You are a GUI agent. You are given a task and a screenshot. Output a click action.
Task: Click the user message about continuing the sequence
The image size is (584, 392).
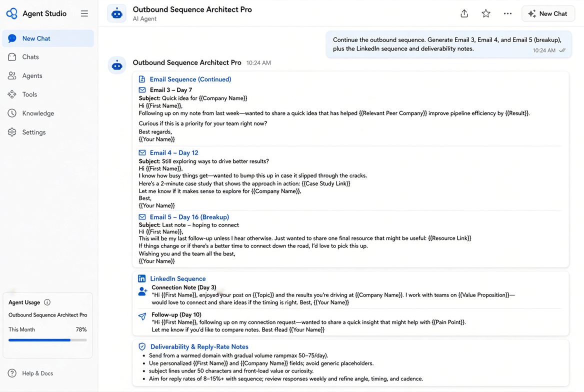click(x=448, y=44)
